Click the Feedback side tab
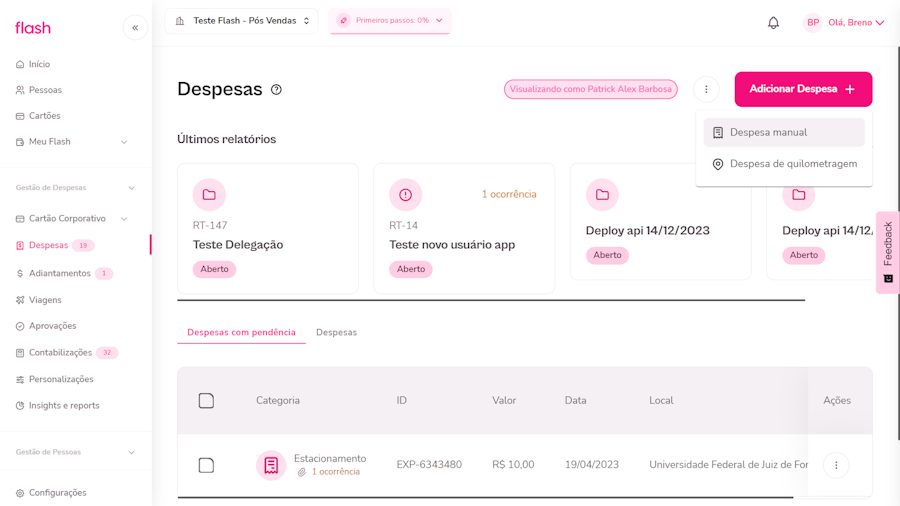The height and width of the screenshot is (506, 900). (x=887, y=252)
